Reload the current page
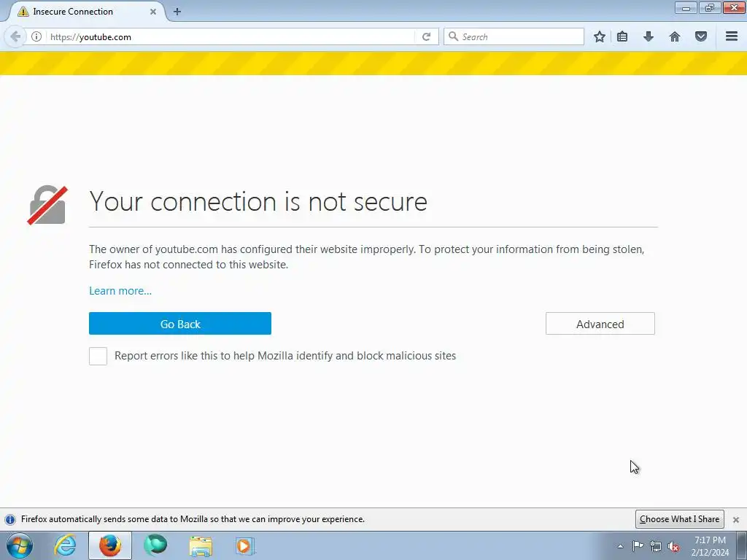 [426, 36]
